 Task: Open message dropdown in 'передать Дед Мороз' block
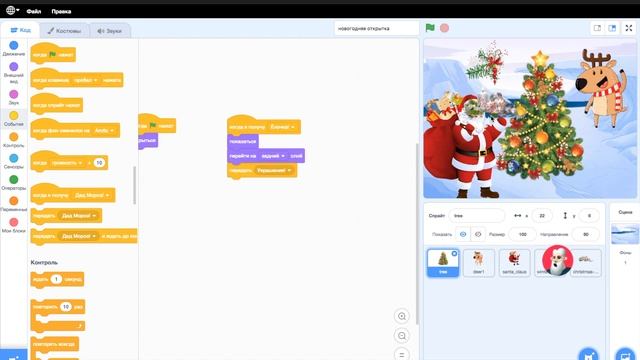[x=79, y=216]
